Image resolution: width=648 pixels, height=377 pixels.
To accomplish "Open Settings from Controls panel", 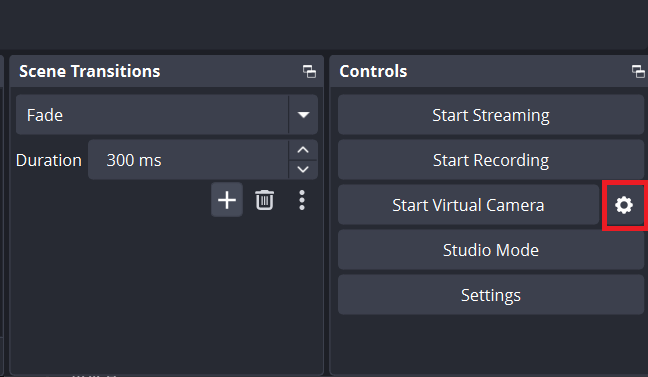I will tap(491, 295).
